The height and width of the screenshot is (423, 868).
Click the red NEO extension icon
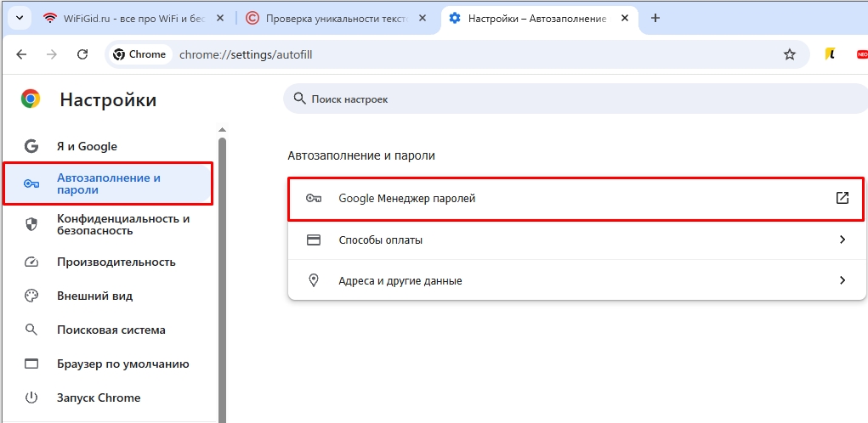coord(862,54)
